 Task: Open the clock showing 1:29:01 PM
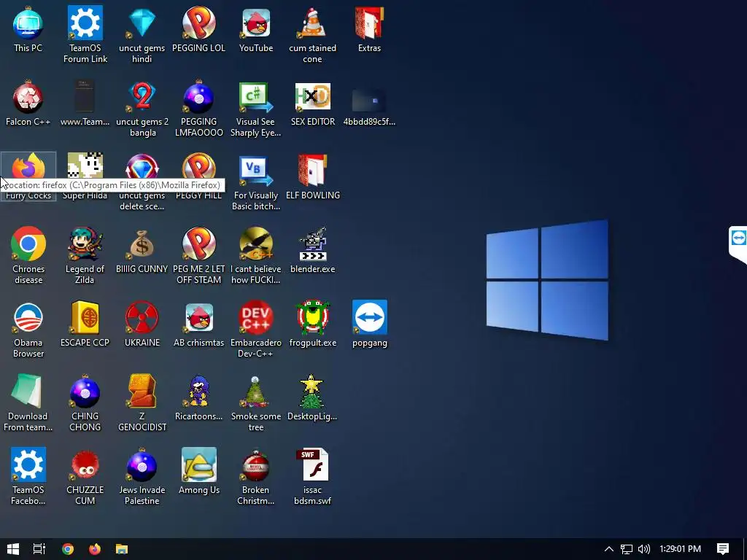point(680,549)
